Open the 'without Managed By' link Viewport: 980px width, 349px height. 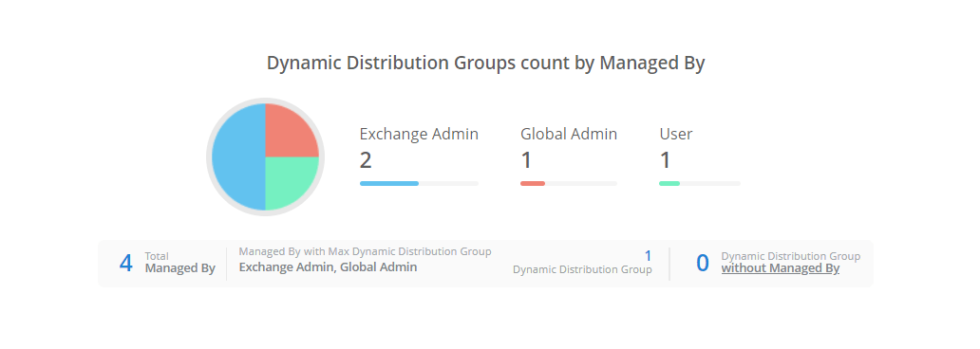pyautogui.click(x=780, y=268)
